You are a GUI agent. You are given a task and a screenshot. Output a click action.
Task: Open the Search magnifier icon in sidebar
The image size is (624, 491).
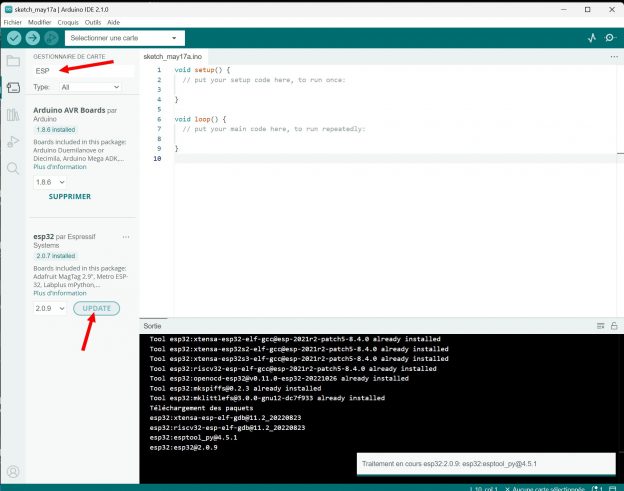13,168
